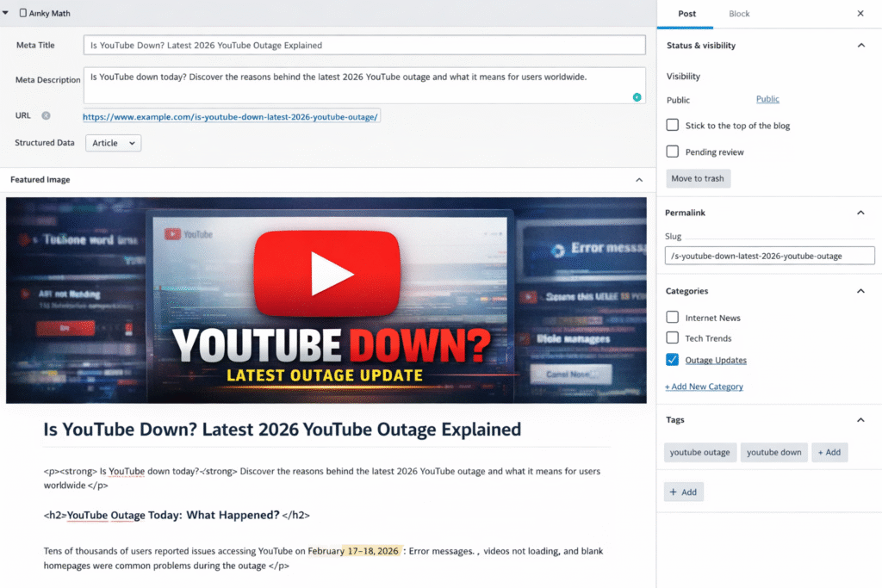Open the example.com URL link

(230, 117)
